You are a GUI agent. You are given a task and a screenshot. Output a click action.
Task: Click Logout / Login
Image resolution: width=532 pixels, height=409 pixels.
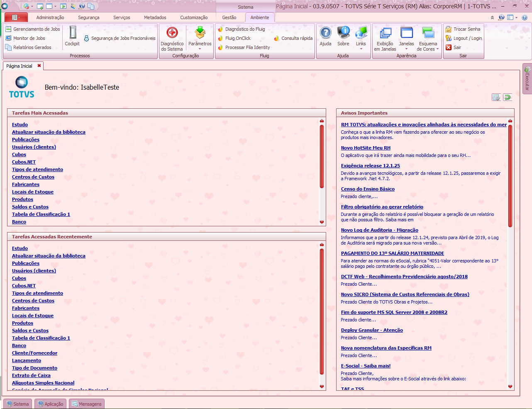coord(464,38)
